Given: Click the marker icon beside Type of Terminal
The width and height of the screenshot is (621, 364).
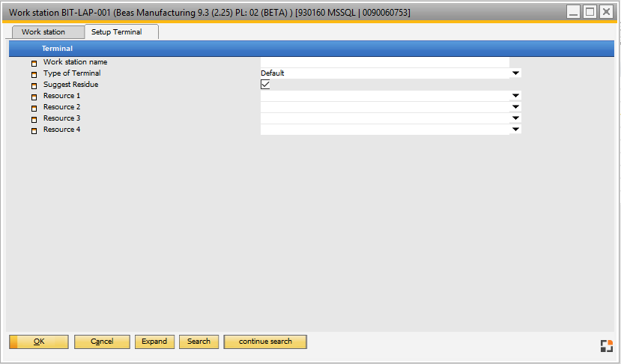Looking at the screenshot, I should coord(34,75).
